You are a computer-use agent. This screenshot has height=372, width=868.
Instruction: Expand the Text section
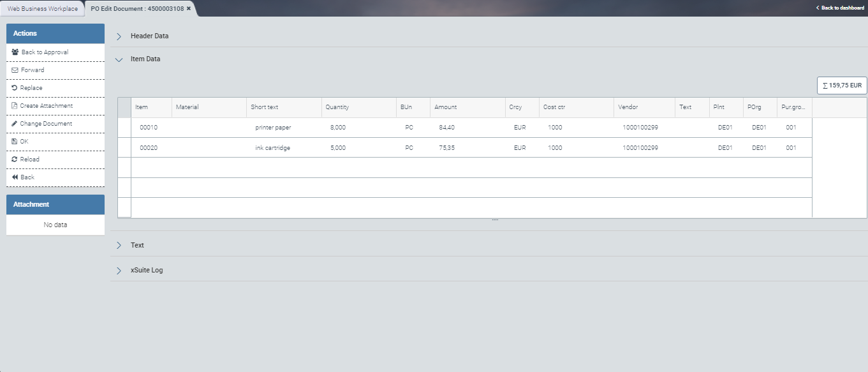coord(119,246)
